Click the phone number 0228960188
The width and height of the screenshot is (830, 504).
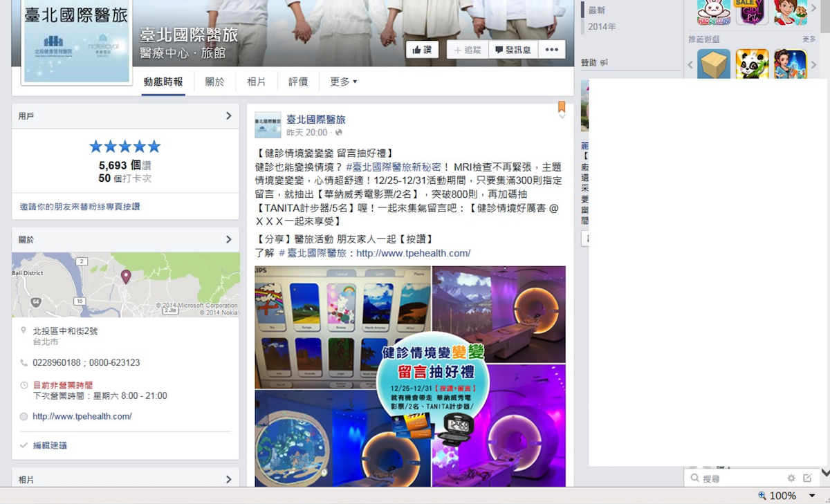coord(57,362)
